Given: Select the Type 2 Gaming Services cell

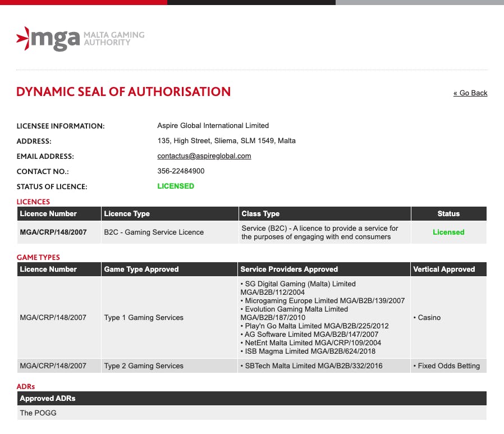Looking at the screenshot, I should (x=169, y=366).
